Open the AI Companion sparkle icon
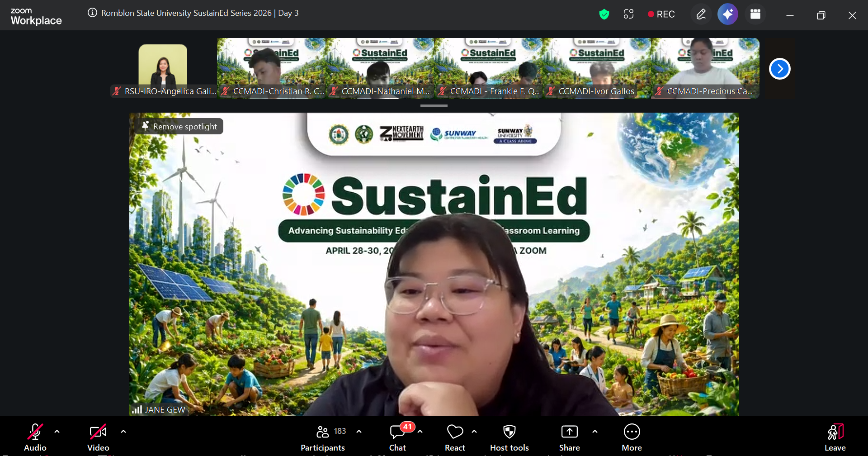 click(727, 14)
